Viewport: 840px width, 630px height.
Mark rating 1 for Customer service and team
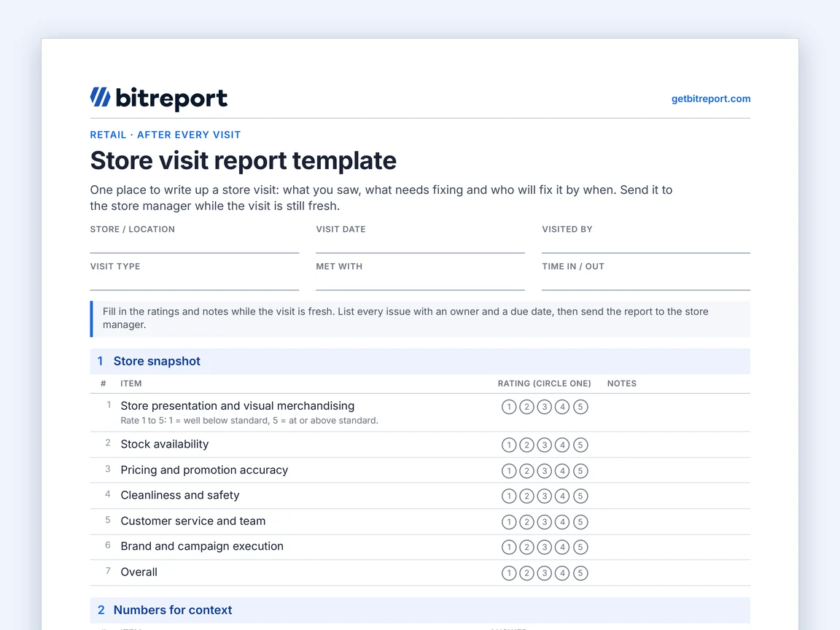(x=509, y=522)
